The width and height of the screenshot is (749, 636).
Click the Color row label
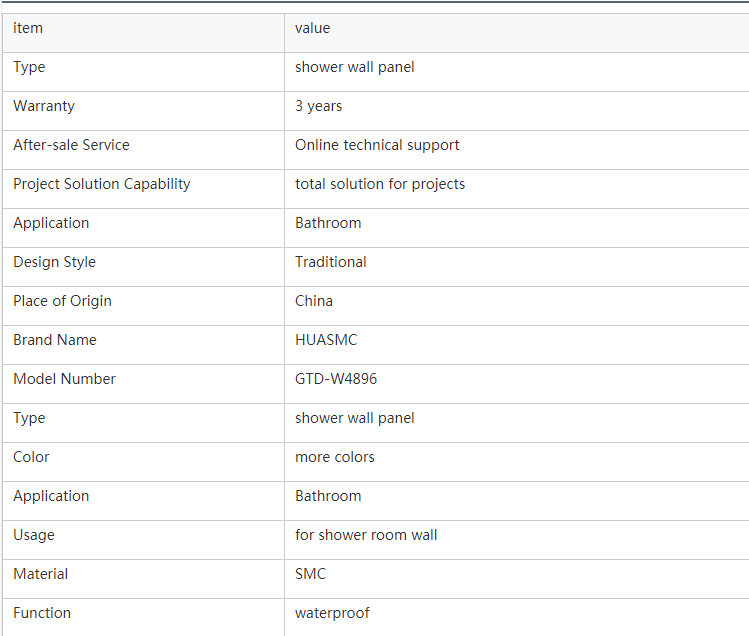pyautogui.click(x=31, y=457)
